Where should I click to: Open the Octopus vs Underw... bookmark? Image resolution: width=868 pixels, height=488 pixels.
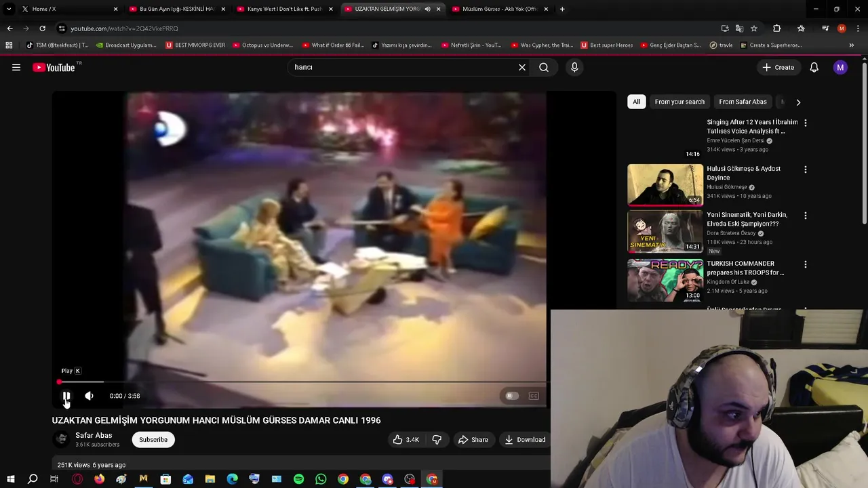pos(262,45)
